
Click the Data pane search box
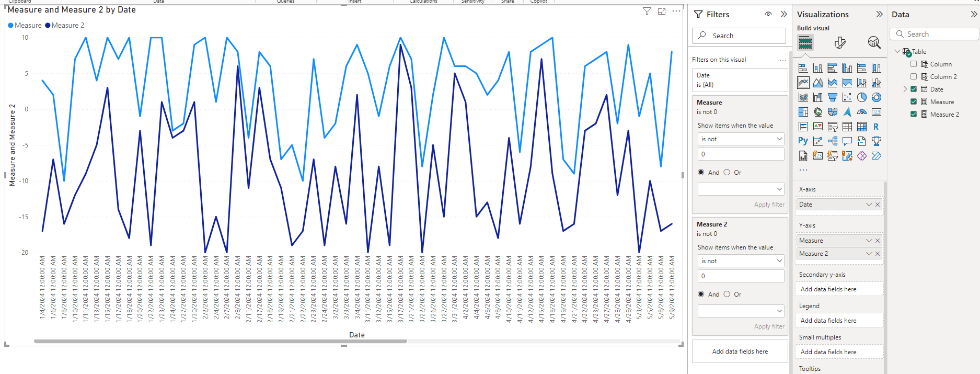(x=935, y=34)
